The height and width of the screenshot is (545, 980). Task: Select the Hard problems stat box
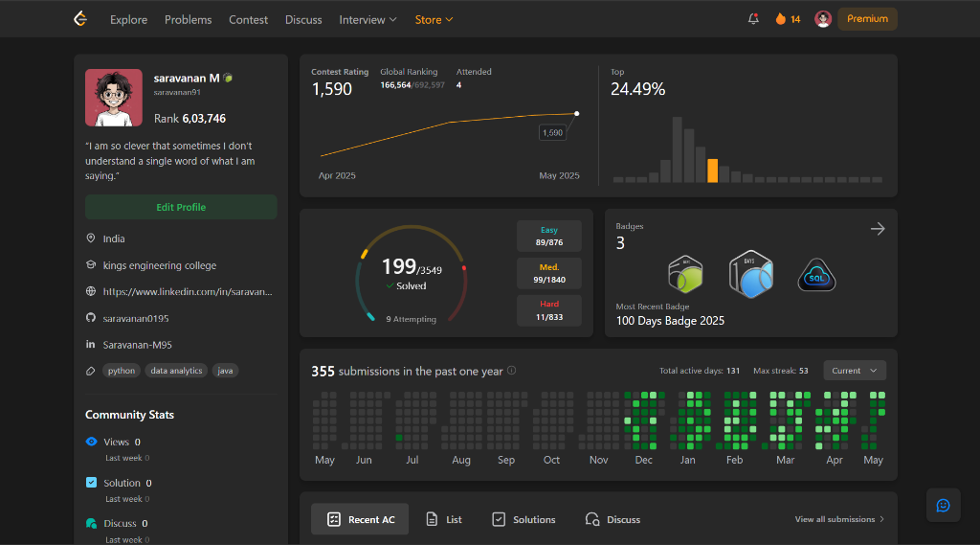(x=549, y=310)
